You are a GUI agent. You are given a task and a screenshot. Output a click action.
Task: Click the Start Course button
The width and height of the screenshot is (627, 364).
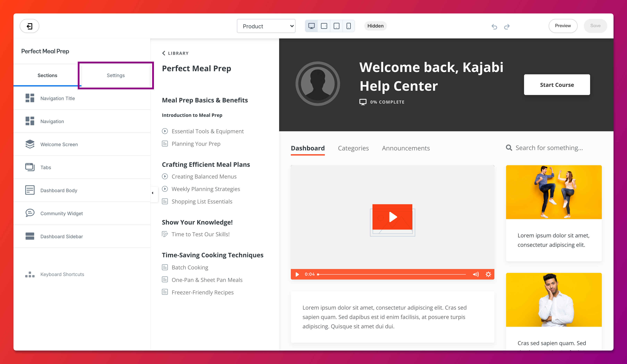(557, 85)
